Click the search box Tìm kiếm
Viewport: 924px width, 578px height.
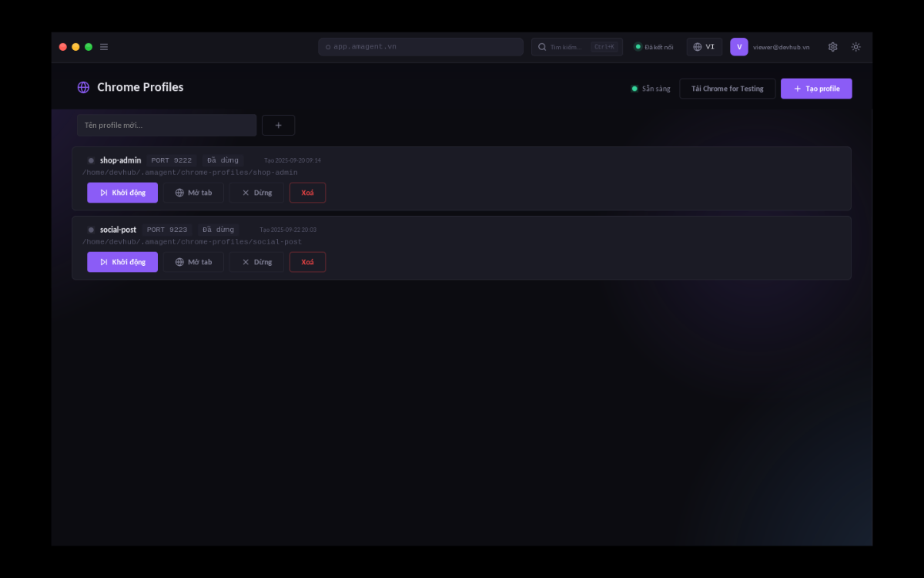click(577, 47)
